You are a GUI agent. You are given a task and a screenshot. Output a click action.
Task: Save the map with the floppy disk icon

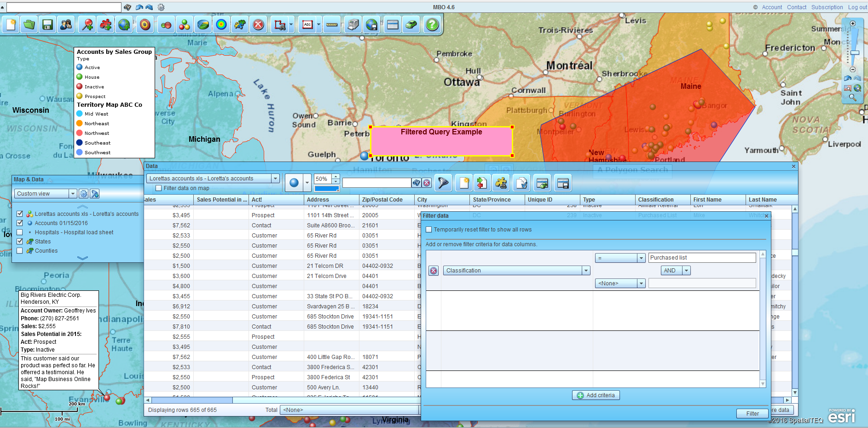click(x=47, y=24)
